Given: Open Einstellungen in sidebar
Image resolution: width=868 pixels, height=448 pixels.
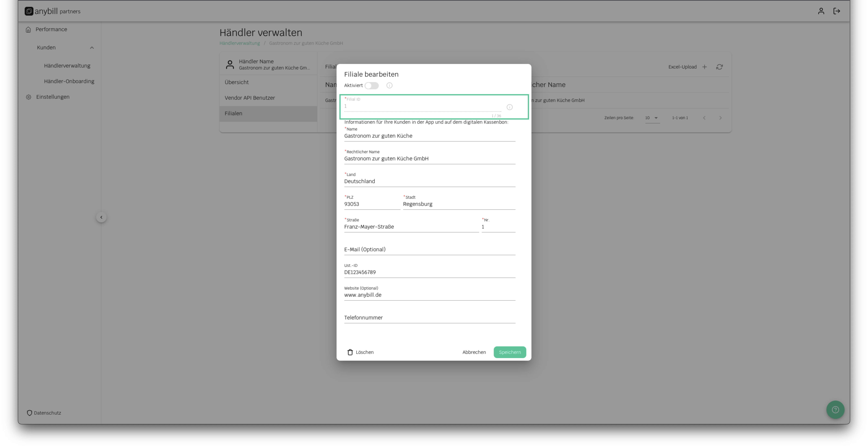Looking at the screenshot, I should (x=53, y=97).
